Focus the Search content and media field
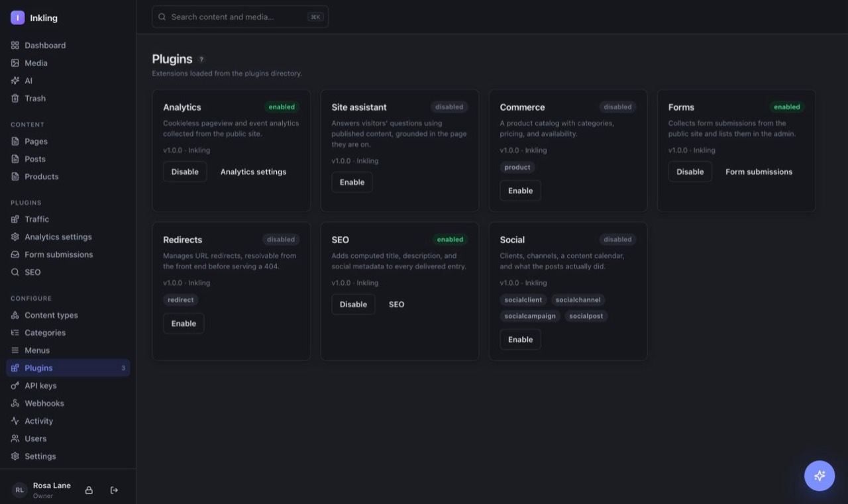The image size is (848, 504). [x=240, y=17]
